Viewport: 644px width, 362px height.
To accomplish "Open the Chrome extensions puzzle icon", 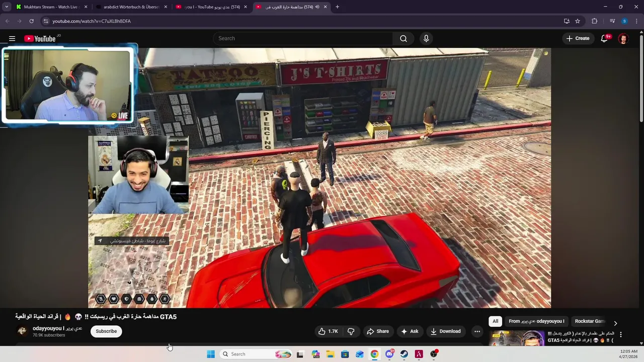I will [x=595, y=21].
